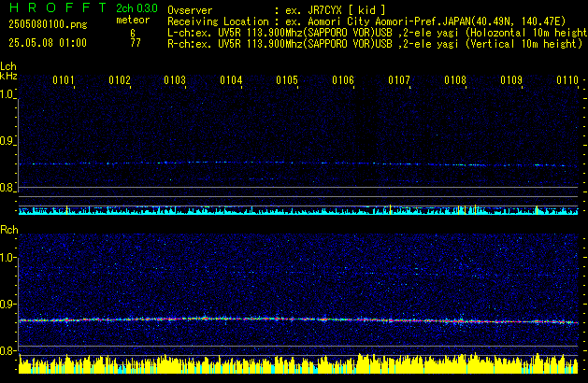This screenshot has height=383, width=588.
Task: Click the 0101 time marker
Action: coord(64,80)
